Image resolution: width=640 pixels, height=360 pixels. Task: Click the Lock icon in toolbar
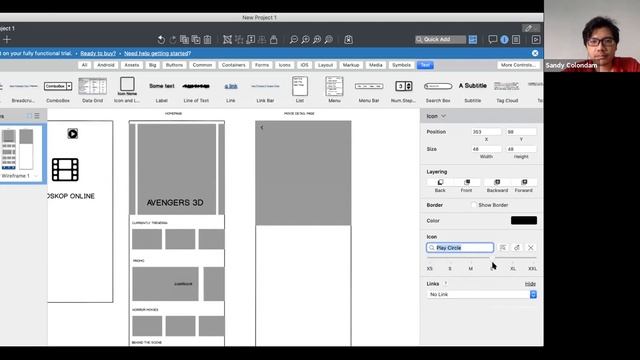[273, 40]
